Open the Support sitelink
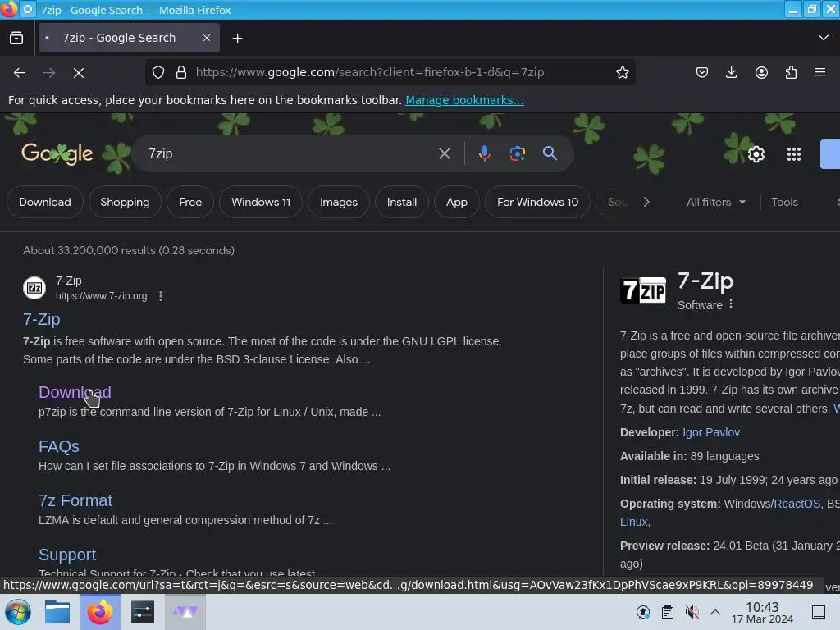The height and width of the screenshot is (630, 840). click(x=67, y=555)
